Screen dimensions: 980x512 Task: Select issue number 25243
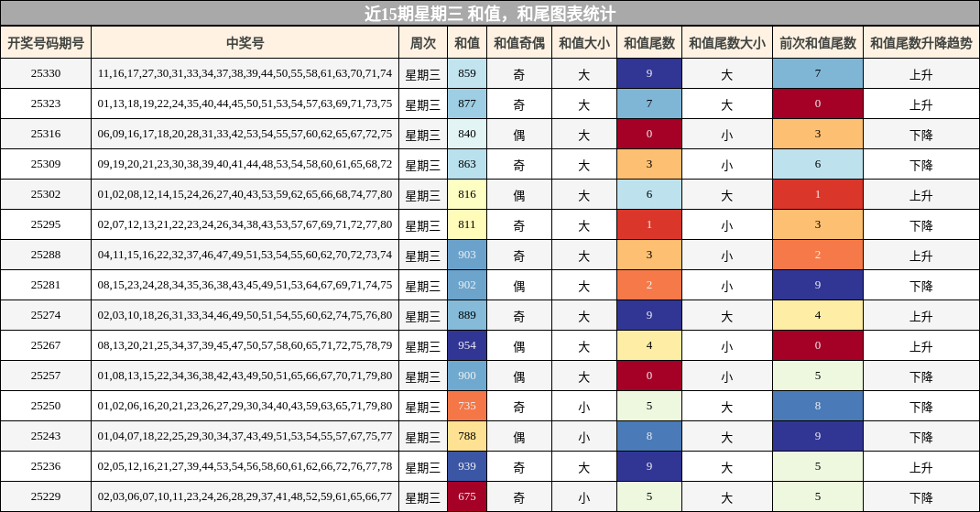pyautogui.click(x=46, y=436)
